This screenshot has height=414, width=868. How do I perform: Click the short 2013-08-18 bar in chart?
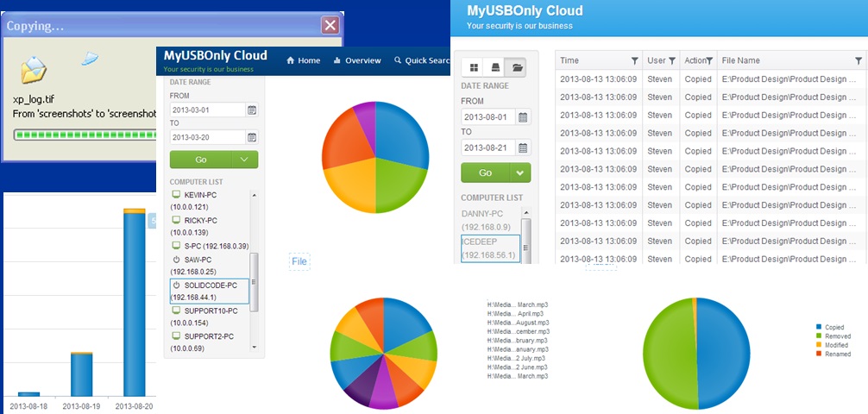coord(28,394)
